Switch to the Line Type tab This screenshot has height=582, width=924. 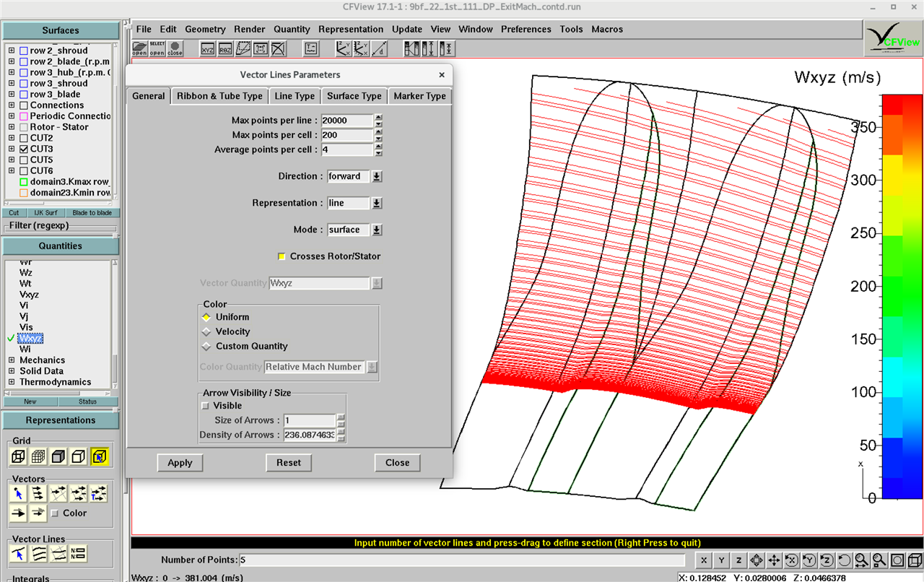click(295, 96)
